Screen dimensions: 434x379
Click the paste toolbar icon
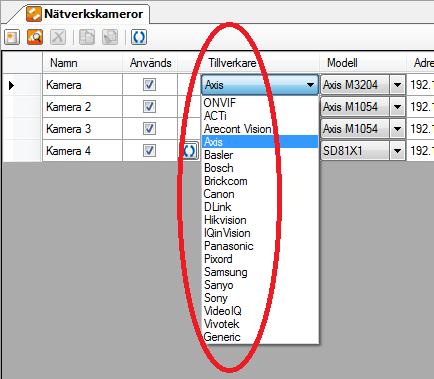[110, 37]
